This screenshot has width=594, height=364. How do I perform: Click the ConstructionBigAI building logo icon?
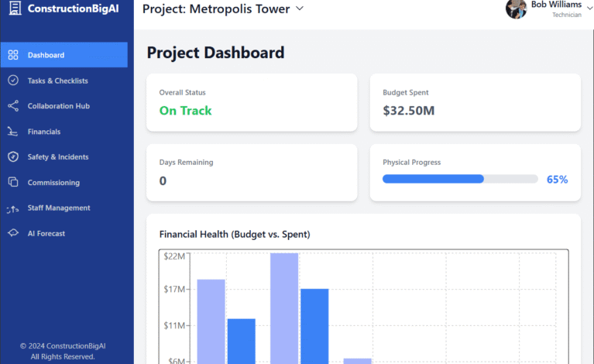pyautogui.click(x=14, y=9)
